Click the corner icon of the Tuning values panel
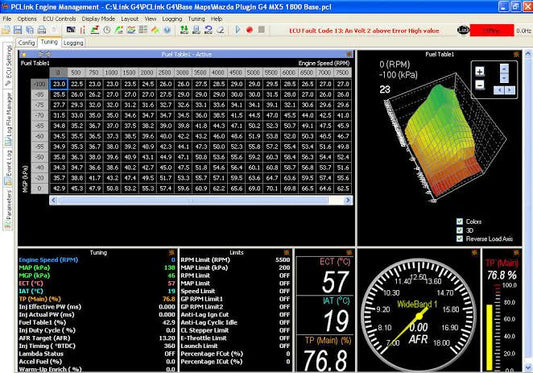This screenshot has height=373, width=533. 171,252
